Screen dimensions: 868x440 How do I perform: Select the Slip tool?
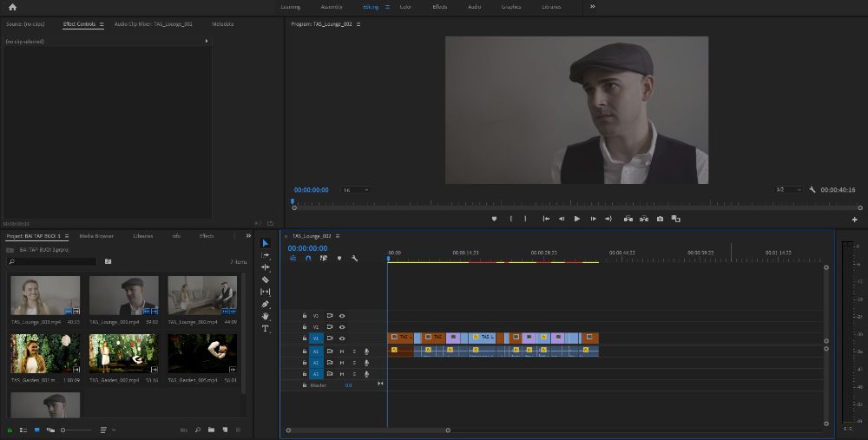tap(265, 292)
